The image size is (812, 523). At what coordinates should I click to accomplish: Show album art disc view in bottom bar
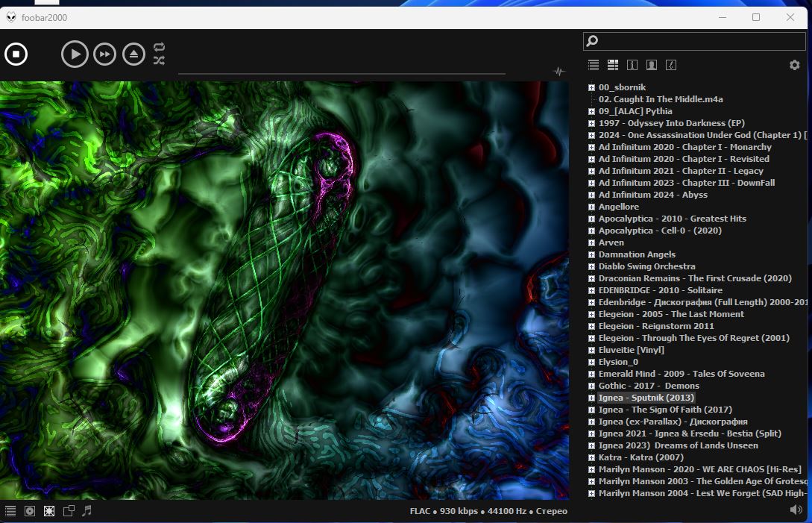point(30,511)
